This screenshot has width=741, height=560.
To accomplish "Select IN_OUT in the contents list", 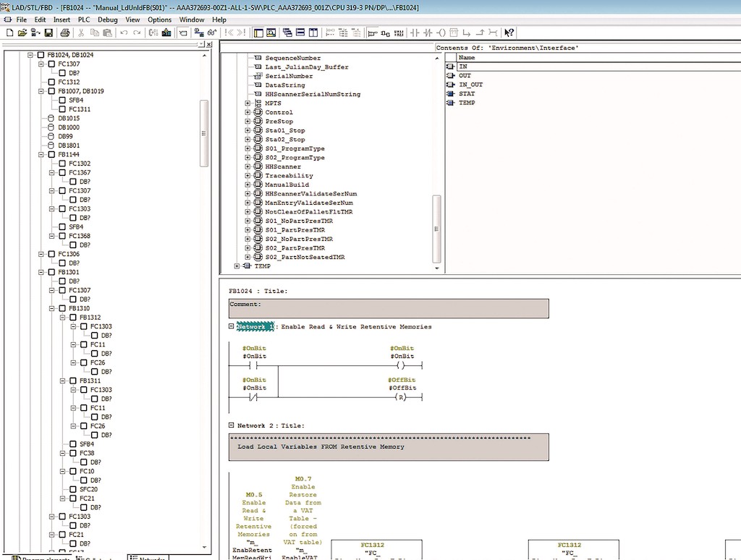I will click(470, 85).
